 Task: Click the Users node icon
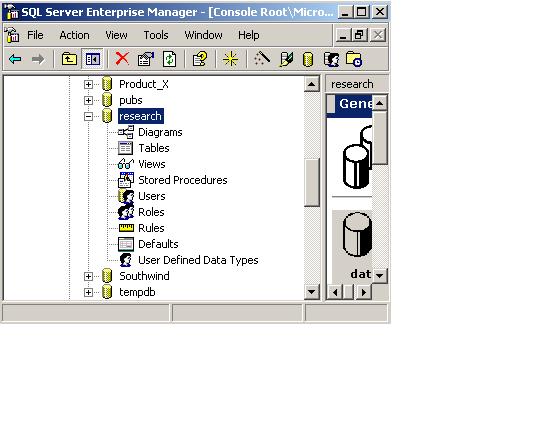(x=126, y=196)
